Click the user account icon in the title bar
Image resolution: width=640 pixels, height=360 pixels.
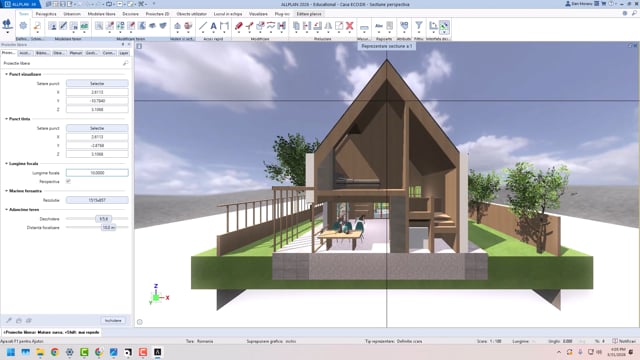[568, 4]
